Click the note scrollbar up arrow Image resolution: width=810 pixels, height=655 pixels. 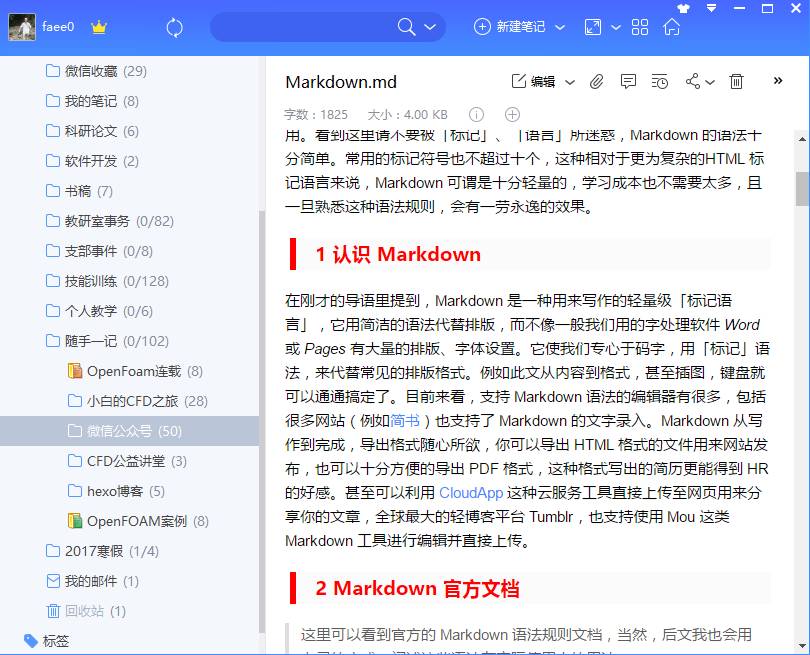(802, 138)
